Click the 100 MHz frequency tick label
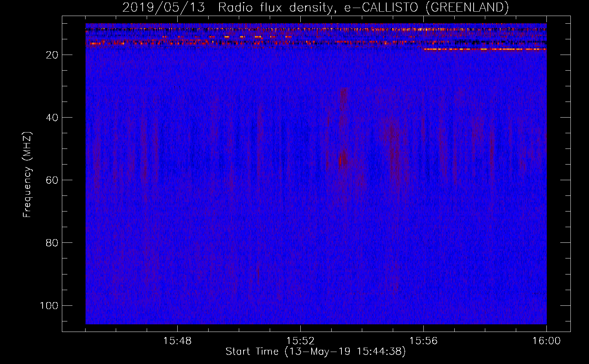 pos(50,305)
